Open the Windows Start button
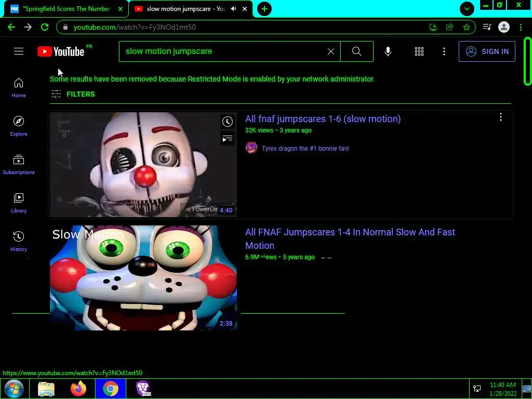Image resolution: width=532 pixels, height=399 pixels. [14, 389]
